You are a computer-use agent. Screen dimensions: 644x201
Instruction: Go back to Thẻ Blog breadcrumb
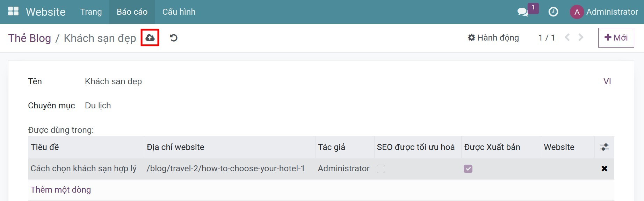30,38
